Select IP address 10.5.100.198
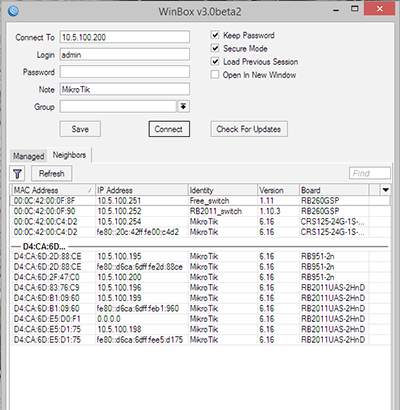Viewport: 400px width, 410px height. [119, 329]
